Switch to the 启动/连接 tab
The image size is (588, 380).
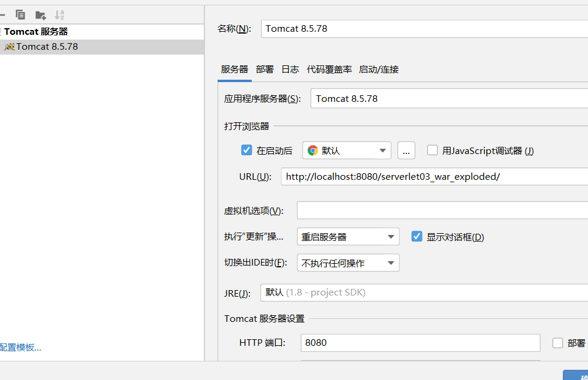pyautogui.click(x=379, y=70)
